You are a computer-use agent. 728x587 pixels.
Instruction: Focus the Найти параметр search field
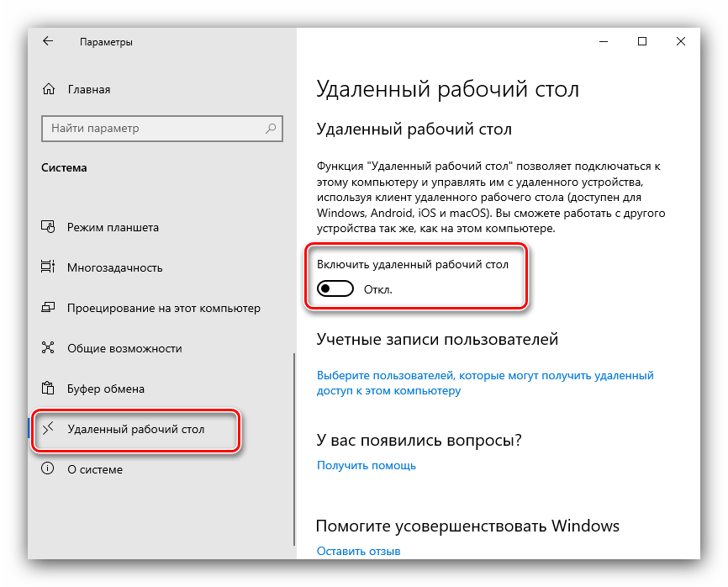coord(162,128)
